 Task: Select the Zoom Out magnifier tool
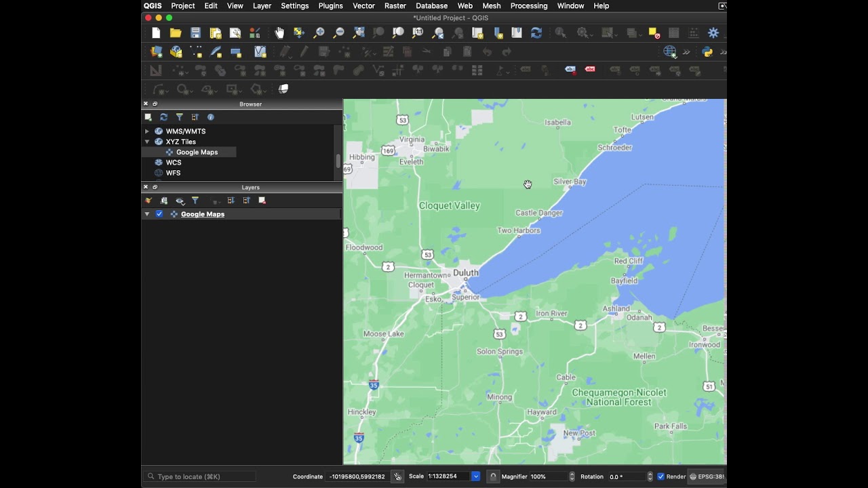338,33
